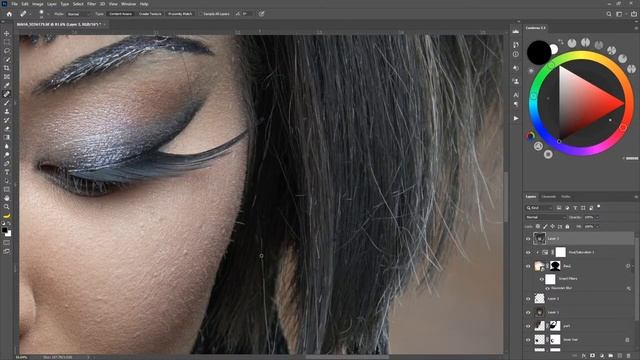Select the Eyedropper tool

(7, 85)
